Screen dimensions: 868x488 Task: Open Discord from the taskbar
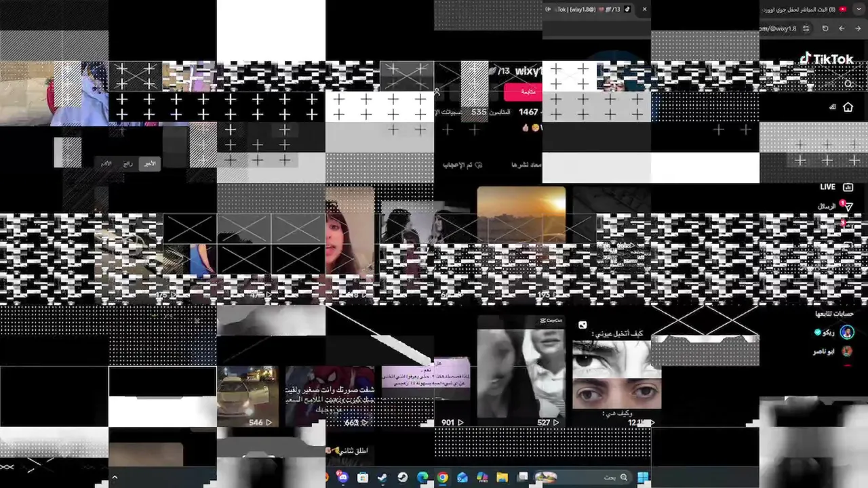click(342, 478)
